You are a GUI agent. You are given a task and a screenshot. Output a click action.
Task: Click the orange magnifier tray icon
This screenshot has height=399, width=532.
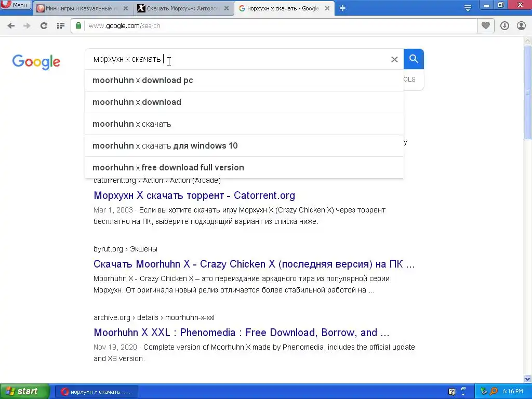494,391
